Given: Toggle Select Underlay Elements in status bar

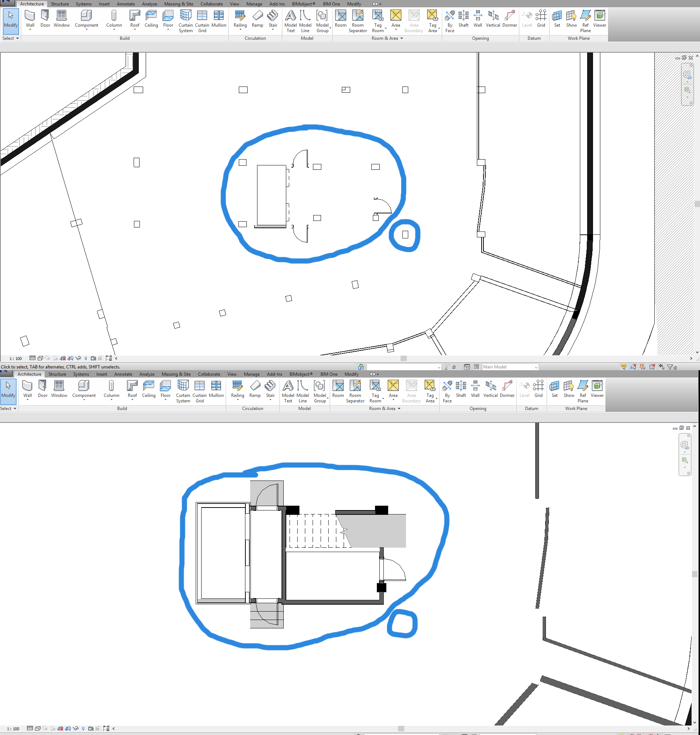Looking at the screenshot, I should pos(633,367).
